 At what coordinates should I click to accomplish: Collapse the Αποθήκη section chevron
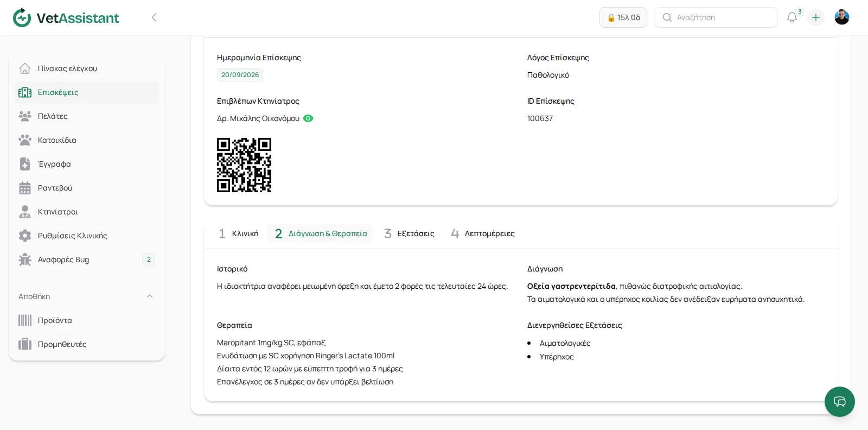coord(150,296)
